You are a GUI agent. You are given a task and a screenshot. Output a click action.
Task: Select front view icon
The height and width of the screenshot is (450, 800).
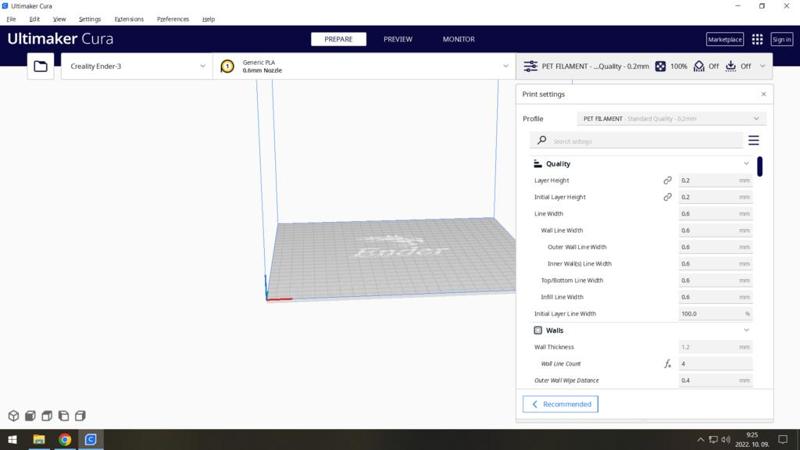[x=30, y=416]
